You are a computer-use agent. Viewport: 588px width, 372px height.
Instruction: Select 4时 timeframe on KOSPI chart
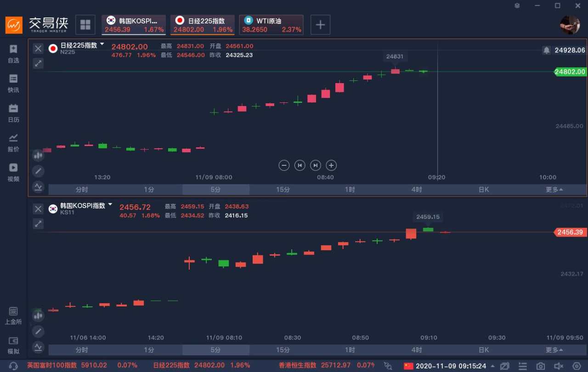pos(417,350)
